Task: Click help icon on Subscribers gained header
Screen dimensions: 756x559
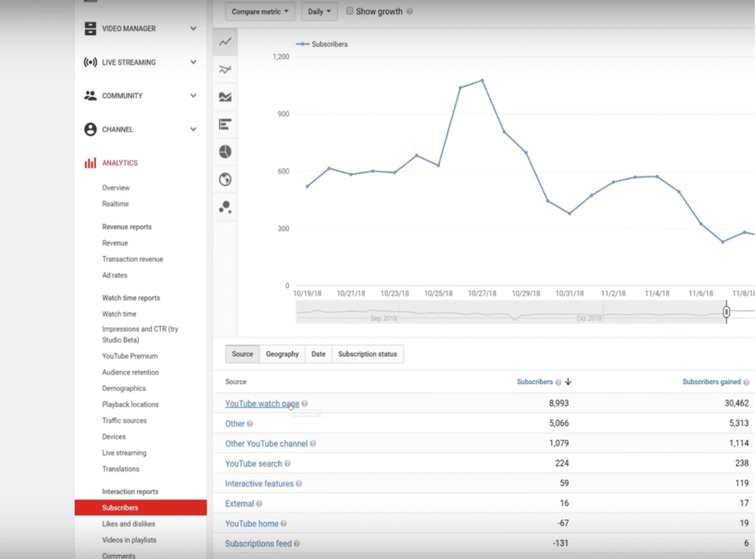Action: coord(746,382)
